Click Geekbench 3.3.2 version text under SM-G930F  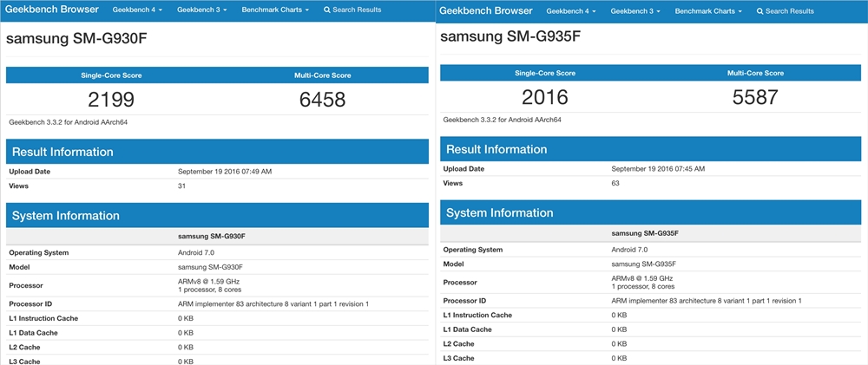pos(69,122)
